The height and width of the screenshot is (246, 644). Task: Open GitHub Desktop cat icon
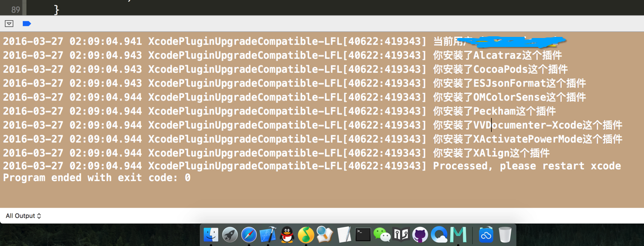[x=420, y=234]
